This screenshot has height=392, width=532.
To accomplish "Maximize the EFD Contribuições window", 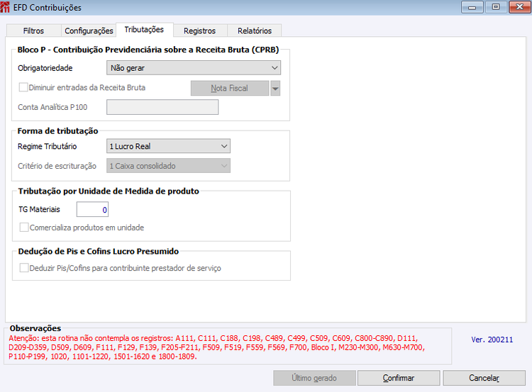I will tap(496, 7).
